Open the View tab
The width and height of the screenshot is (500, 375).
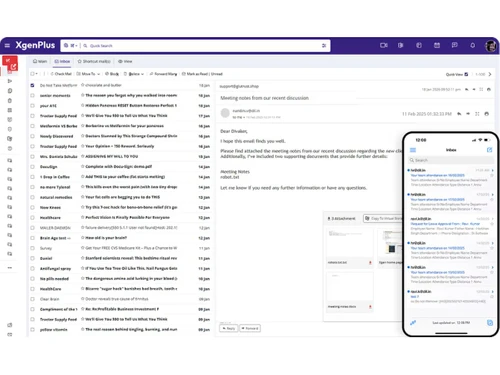click(125, 61)
